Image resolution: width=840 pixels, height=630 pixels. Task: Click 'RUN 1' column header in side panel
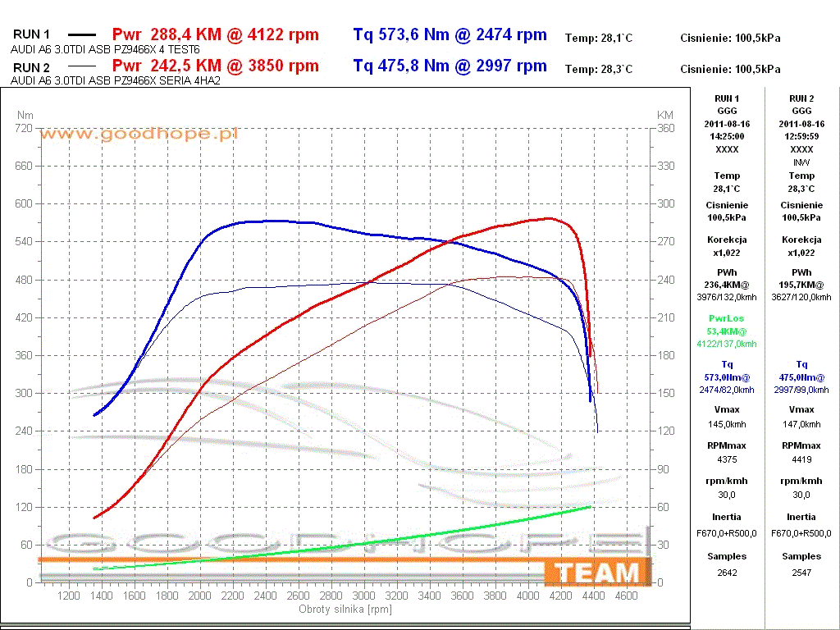[x=727, y=98]
